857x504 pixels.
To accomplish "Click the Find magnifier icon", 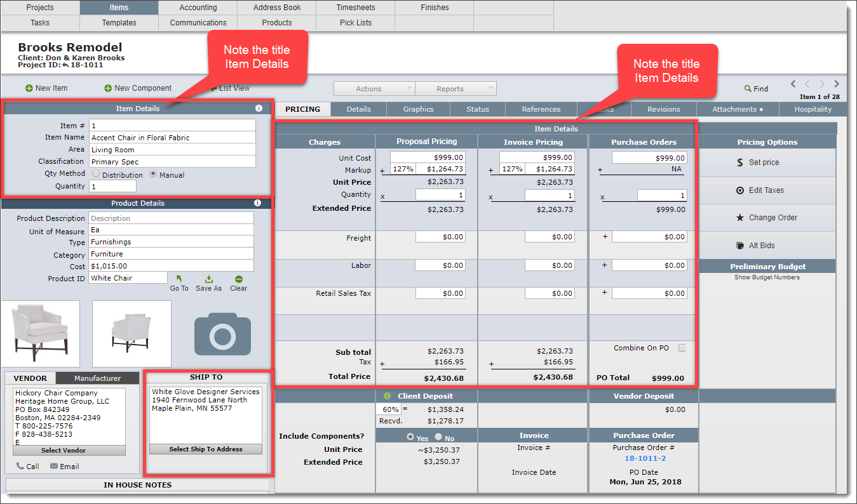I will click(748, 89).
